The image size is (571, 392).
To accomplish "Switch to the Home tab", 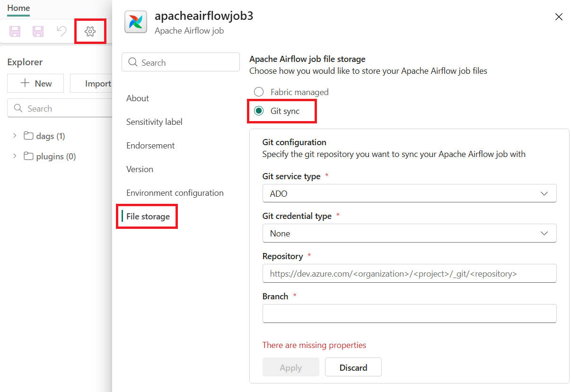I will click(18, 8).
